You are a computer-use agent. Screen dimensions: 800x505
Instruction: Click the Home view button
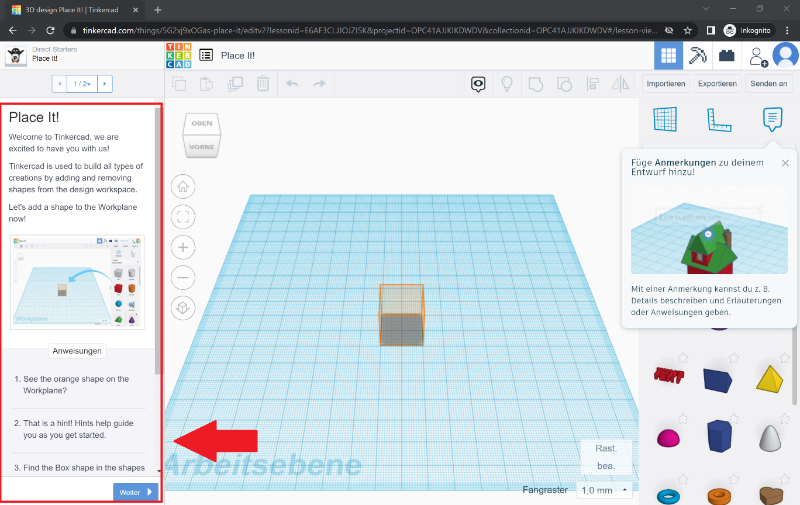point(183,187)
